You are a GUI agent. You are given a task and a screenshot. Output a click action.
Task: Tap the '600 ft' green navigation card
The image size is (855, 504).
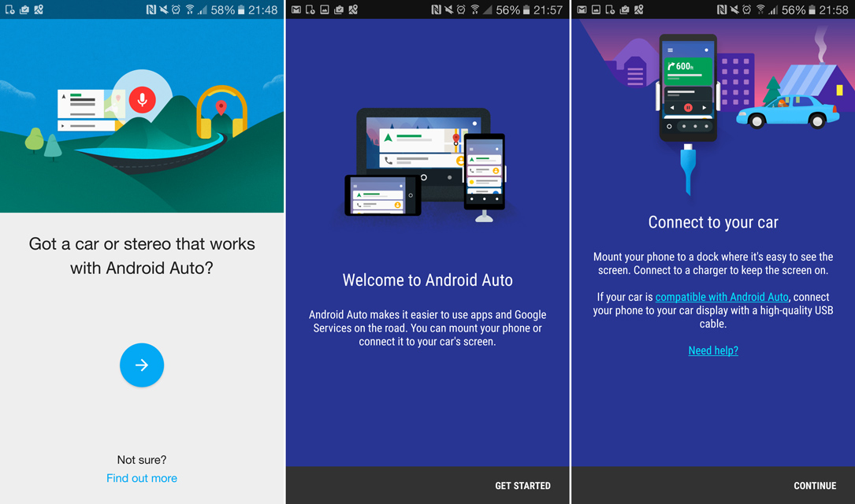[688, 70]
